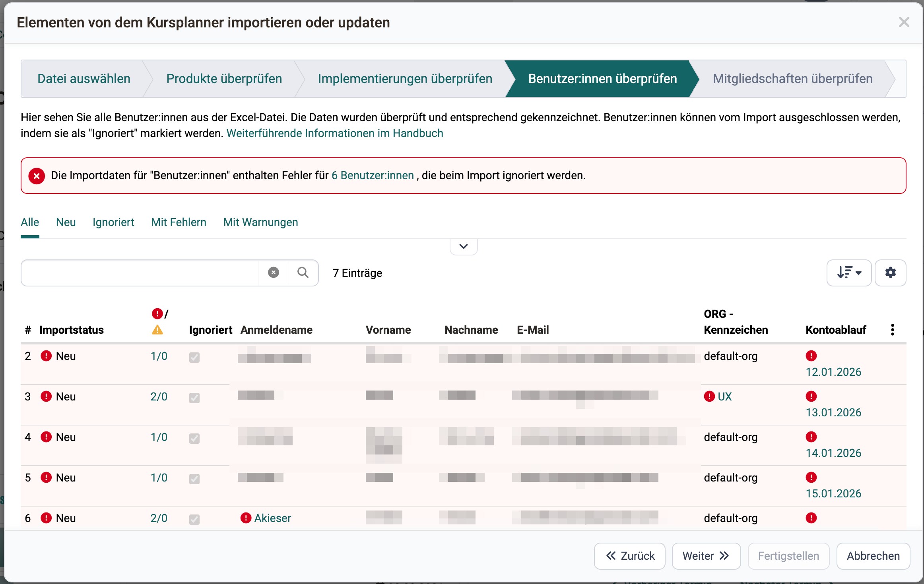Click the date 14.01.2026
The height and width of the screenshot is (584, 924).
(x=833, y=453)
